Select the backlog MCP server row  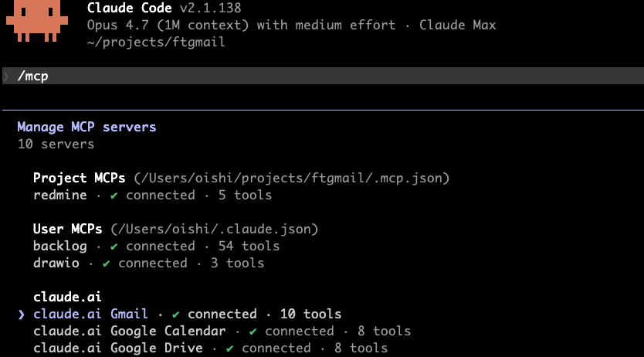click(156, 246)
